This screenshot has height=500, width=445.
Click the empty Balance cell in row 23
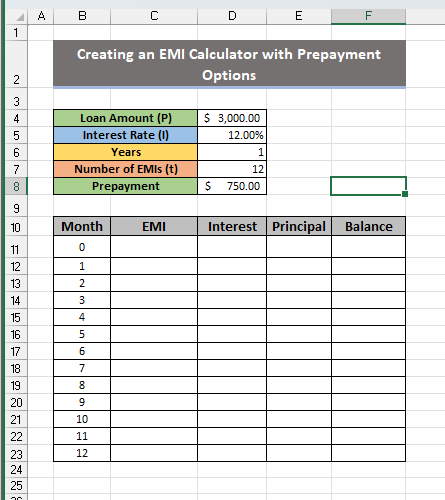368,453
